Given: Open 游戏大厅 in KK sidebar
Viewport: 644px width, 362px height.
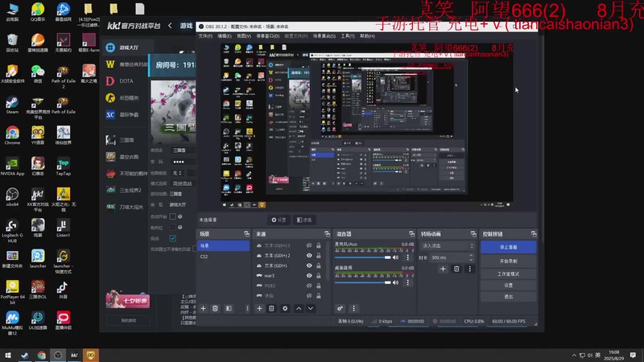Looking at the screenshot, I should (128, 47).
